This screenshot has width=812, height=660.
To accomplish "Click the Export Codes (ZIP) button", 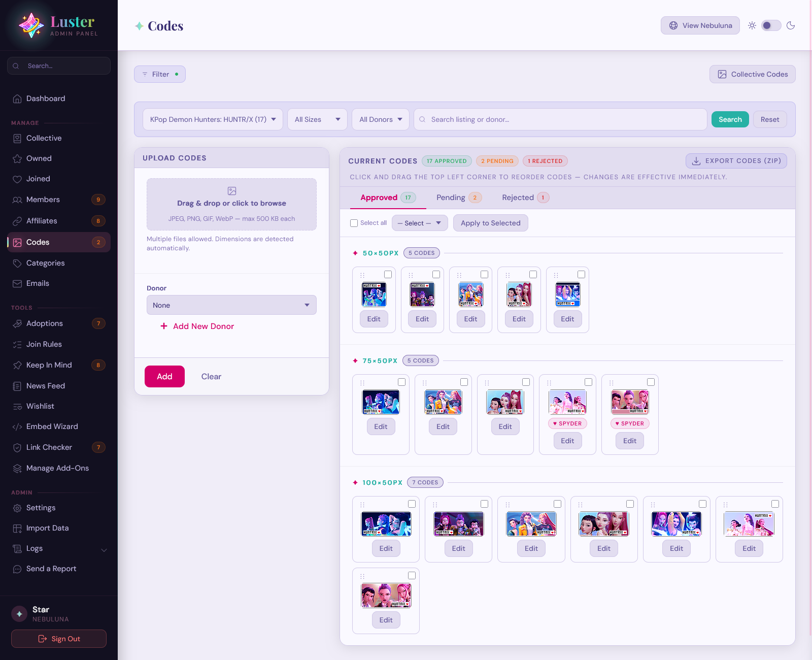I will point(736,161).
